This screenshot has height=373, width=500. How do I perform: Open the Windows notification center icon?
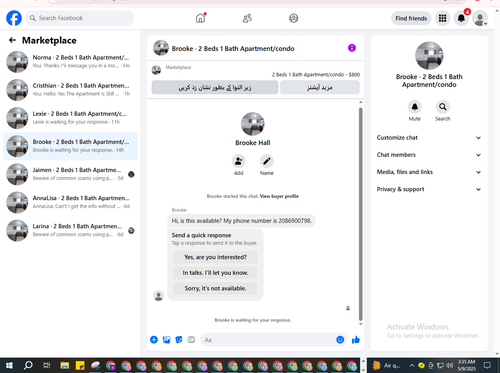487,365
